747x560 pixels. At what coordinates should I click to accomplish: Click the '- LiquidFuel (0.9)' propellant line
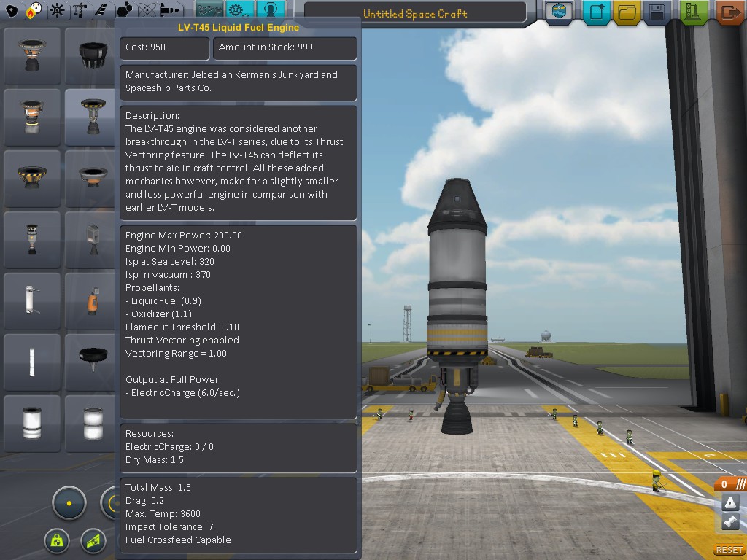click(163, 301)
